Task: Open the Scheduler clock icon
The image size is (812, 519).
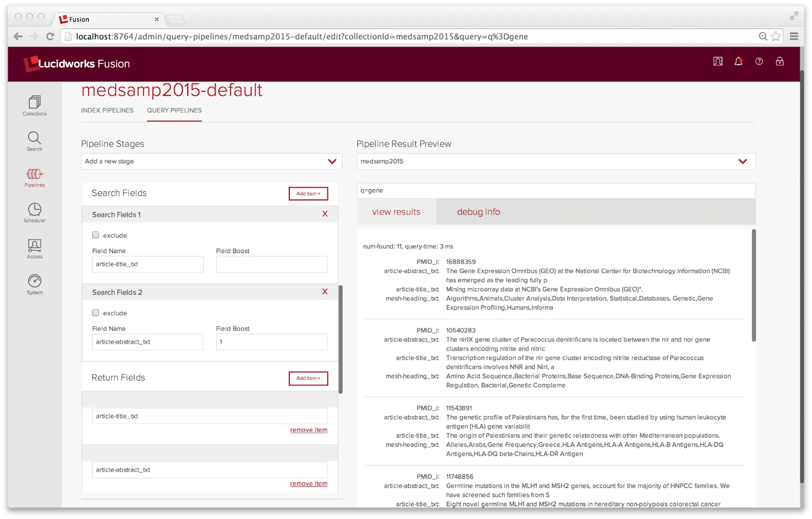Action: click(x=35, y=213)
